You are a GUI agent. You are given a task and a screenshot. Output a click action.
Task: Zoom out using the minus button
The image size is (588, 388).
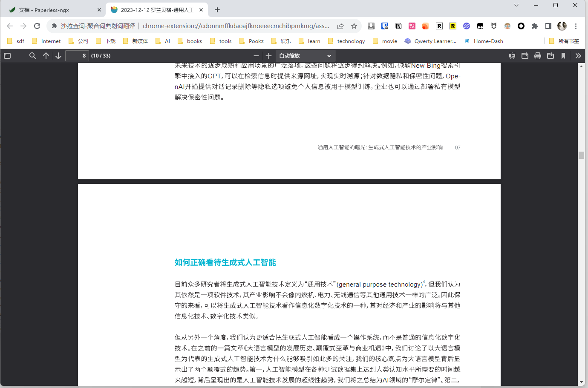click(256, 56)
